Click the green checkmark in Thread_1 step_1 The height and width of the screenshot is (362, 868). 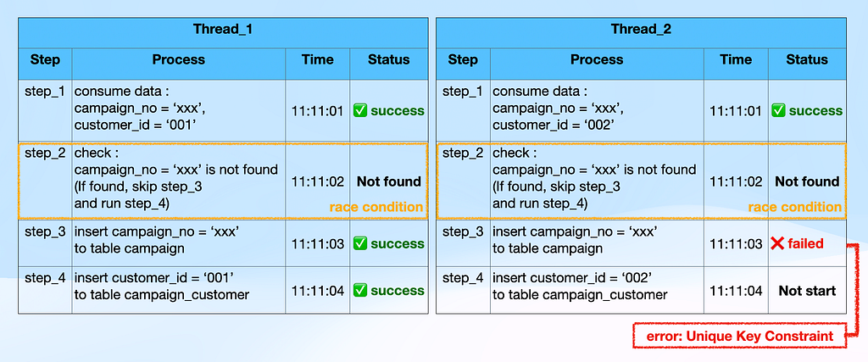point(359,111)
